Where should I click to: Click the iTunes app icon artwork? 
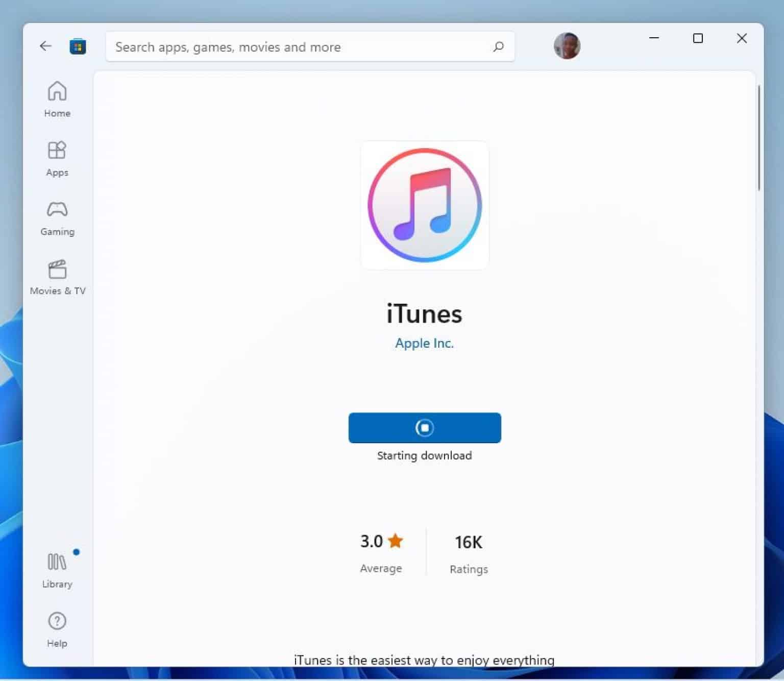[x=424, y=205]
